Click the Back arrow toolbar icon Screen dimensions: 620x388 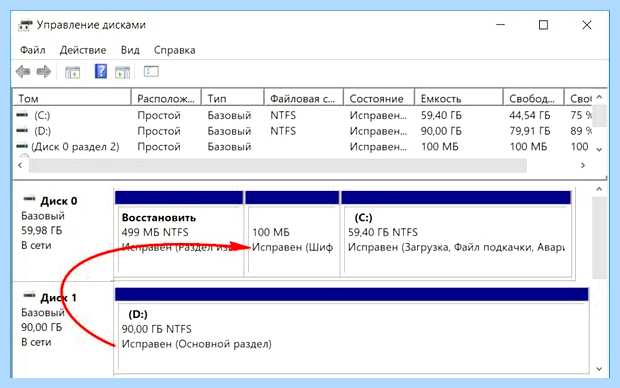23,72
